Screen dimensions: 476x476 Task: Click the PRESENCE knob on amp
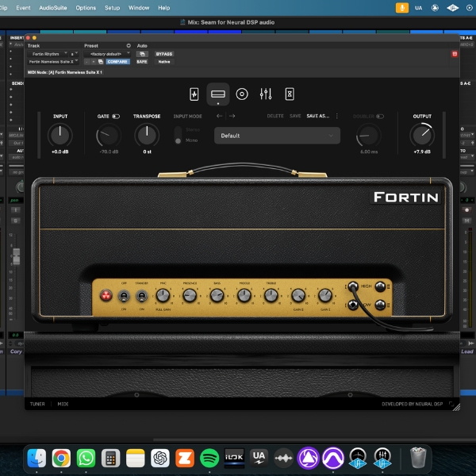click(x=190, y=296)
